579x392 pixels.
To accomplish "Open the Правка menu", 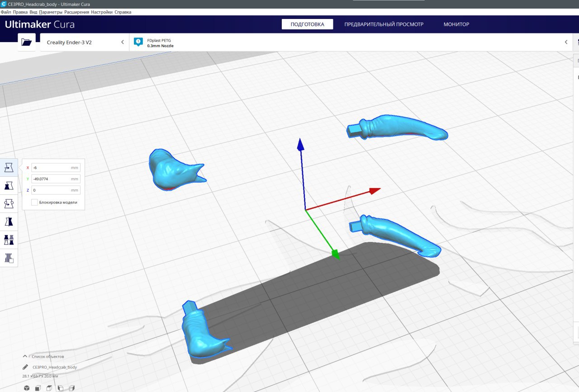I will 20,12.
